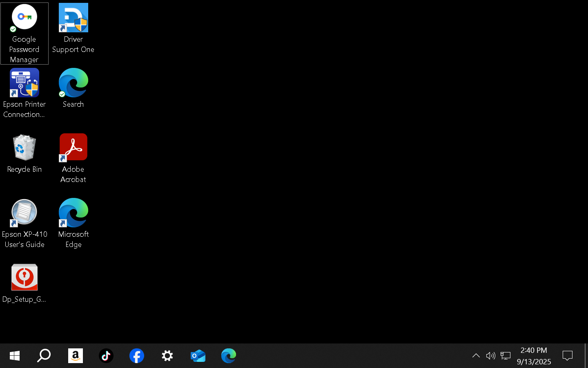588x368 pixels.
Task: Open taskbar Search magnifier
Action: (x=44, y=356)
